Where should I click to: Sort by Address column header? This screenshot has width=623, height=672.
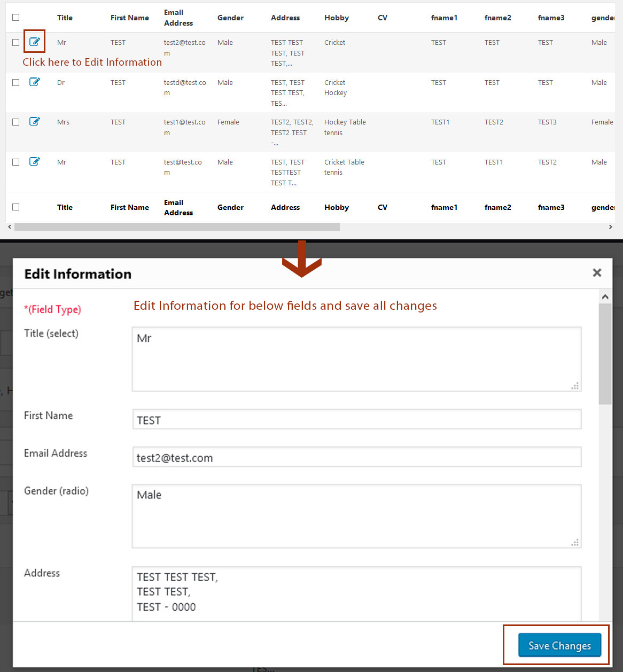coord(285,18)
